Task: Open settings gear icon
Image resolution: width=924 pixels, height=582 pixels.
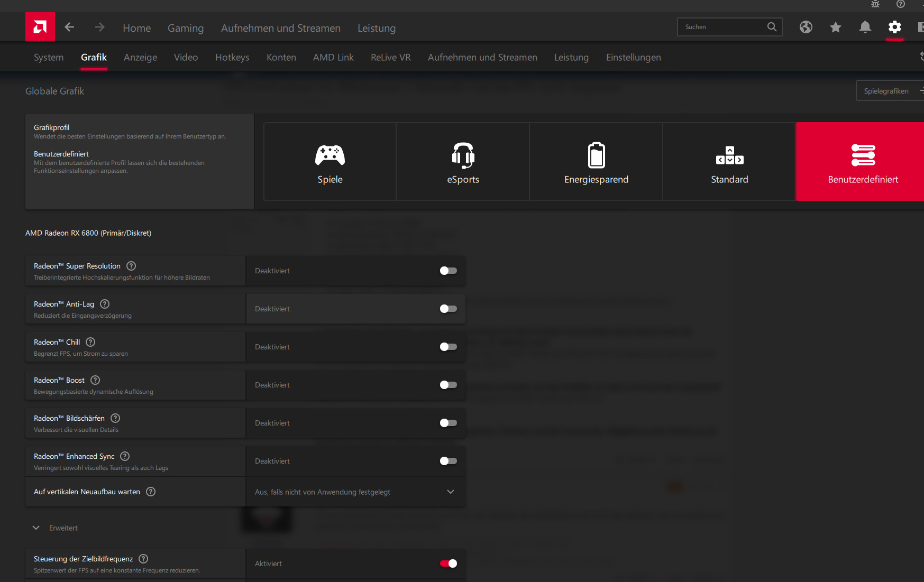Action: pos(895,27)
